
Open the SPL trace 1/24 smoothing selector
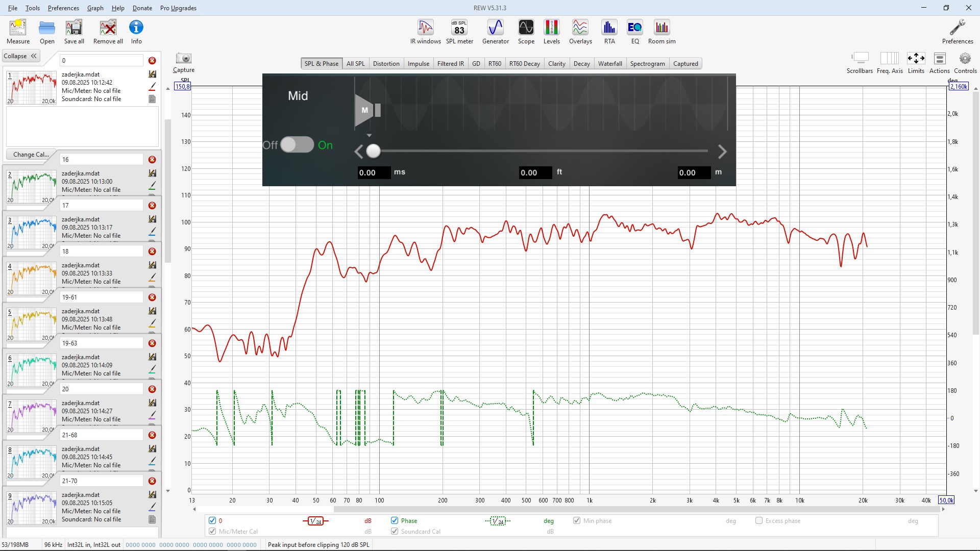(x=315, y=521)
